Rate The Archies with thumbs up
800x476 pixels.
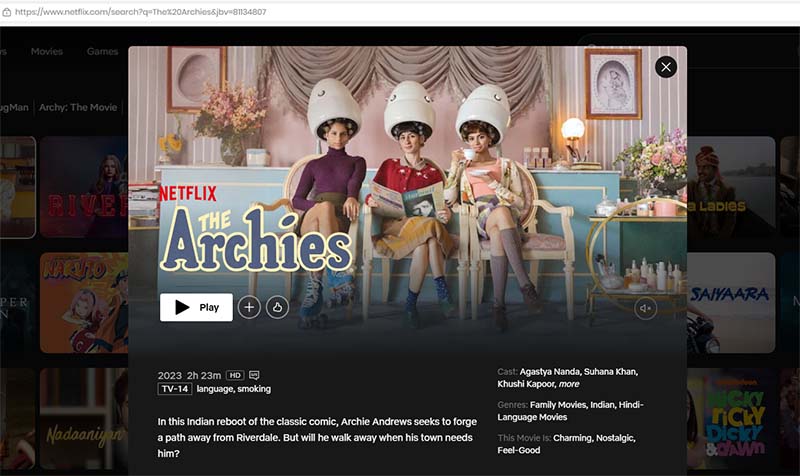(x=277, y=307)
